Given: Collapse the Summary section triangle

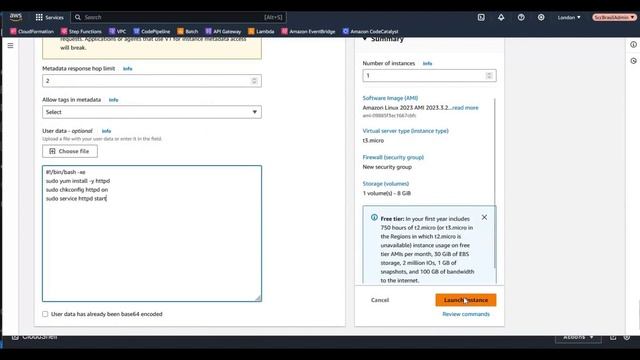Looking at the screenshot, I should (364, 39).
